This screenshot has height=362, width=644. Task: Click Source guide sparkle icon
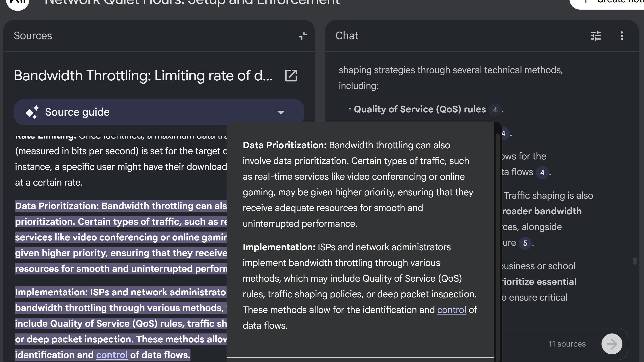click(x=32, y=112)
